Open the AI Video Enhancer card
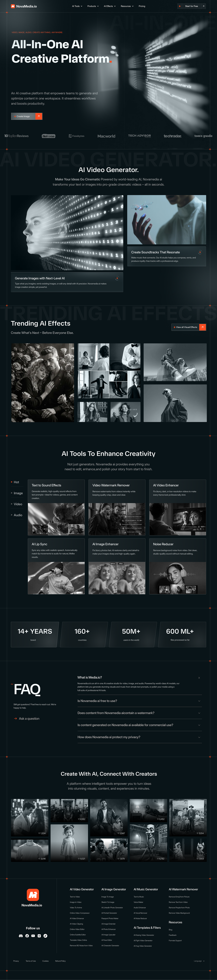 coord(177,508)
